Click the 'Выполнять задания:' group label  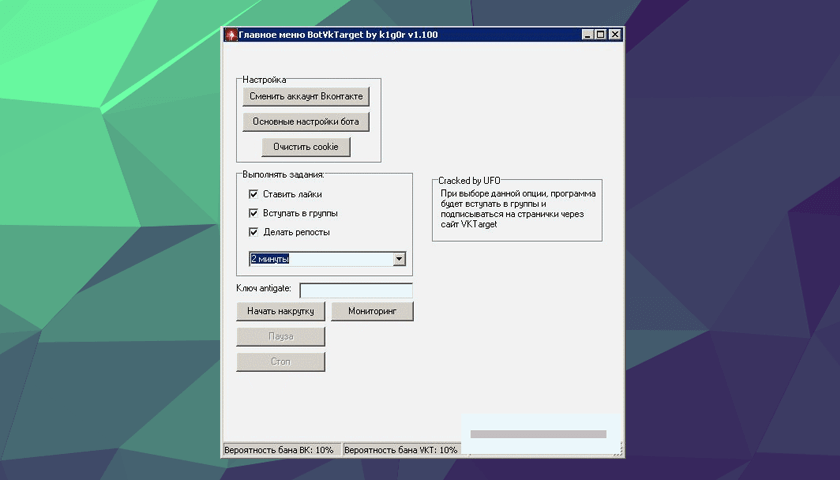coord(283,174)
